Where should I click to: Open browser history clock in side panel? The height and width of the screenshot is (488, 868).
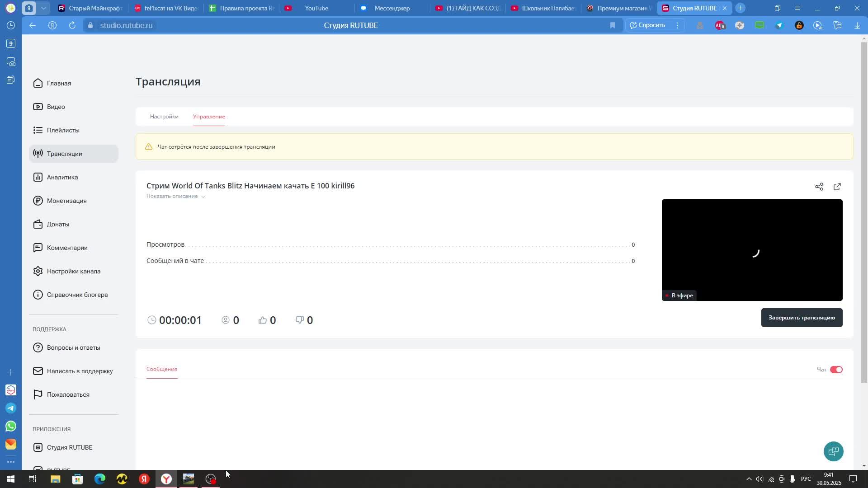pyautogui.click(x=11, y=25)
